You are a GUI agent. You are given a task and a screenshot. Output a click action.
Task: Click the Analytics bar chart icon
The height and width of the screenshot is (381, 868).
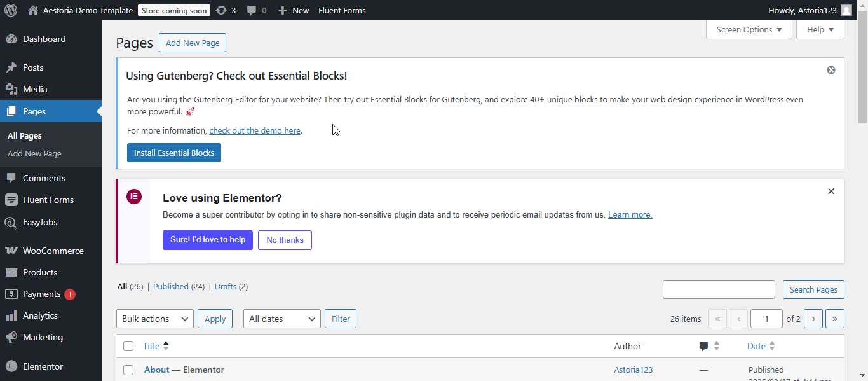11,315
